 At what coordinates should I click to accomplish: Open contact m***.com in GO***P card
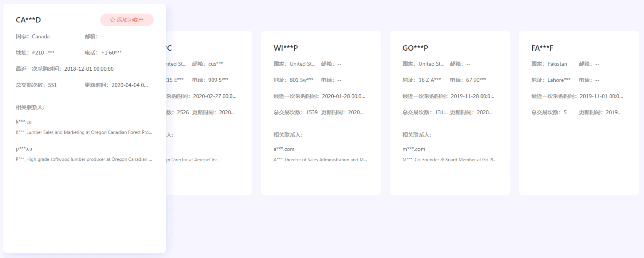click(x=414, y=149)
